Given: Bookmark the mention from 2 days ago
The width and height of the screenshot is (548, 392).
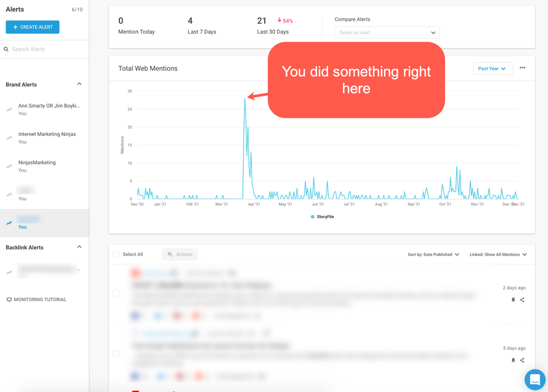Looking at the screenshot, I should click(x=513, y=300).
